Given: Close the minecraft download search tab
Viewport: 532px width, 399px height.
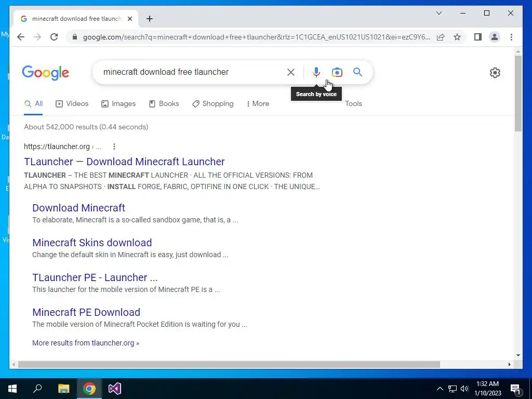Looking at the screenshot, I should coord(129,19).
